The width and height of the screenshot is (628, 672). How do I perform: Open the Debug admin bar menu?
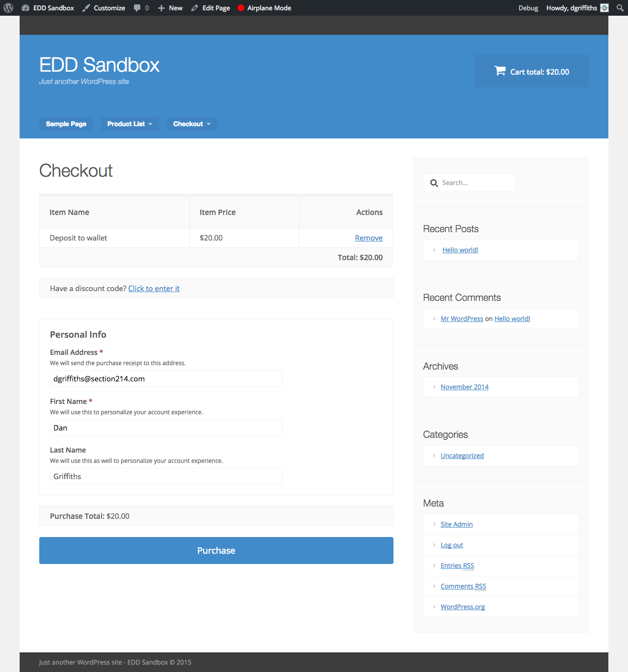528,8
